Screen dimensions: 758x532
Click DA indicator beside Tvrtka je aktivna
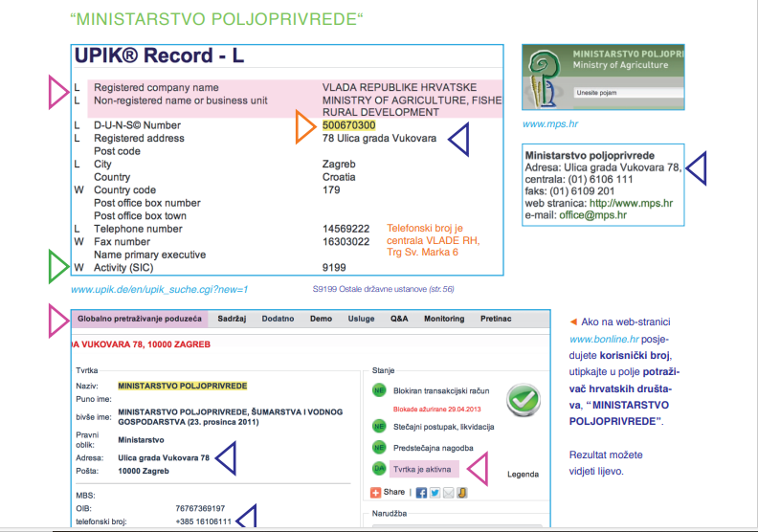(379, 469)
